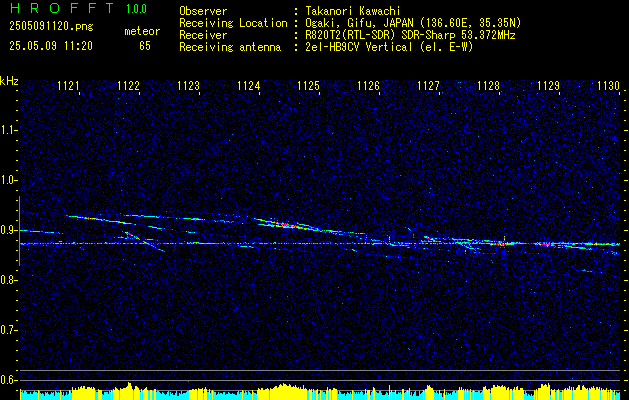Click the 1124 time marker
The height and width of the screenshot is (400, 629).
click(249, 86)
